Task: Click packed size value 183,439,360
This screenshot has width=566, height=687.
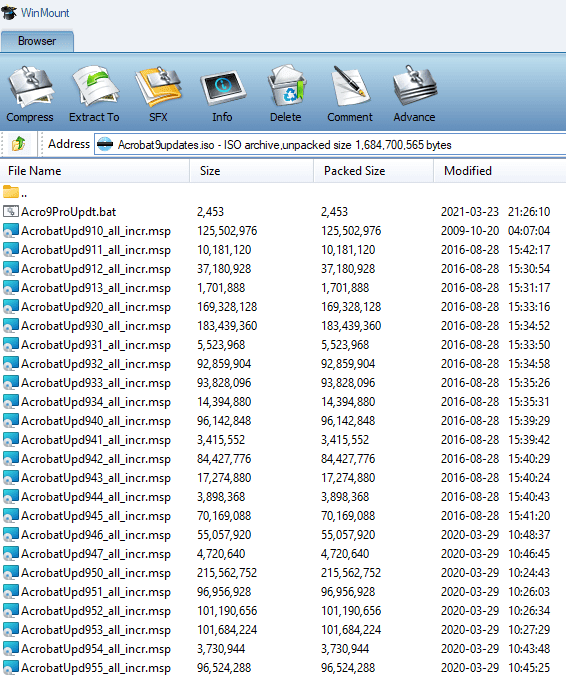Action: tap(351, 326)
